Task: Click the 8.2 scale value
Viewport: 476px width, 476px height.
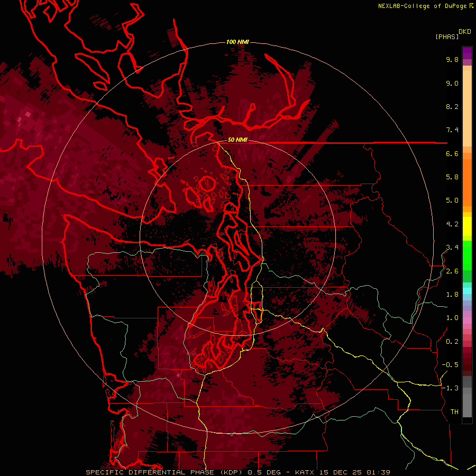Action: (x=452, y=106)
